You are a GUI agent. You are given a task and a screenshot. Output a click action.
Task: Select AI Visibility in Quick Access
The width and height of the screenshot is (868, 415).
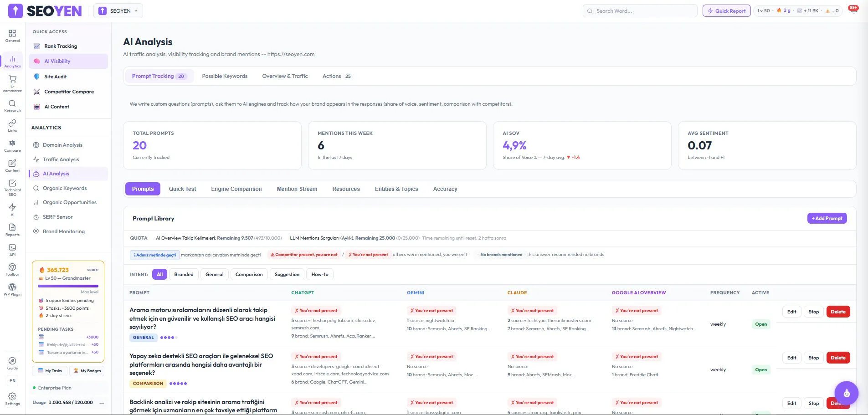68,61
